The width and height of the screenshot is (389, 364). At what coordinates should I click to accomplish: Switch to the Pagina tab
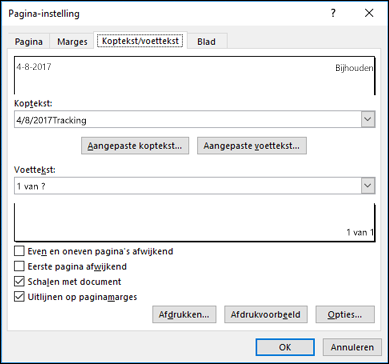(29, 42)
